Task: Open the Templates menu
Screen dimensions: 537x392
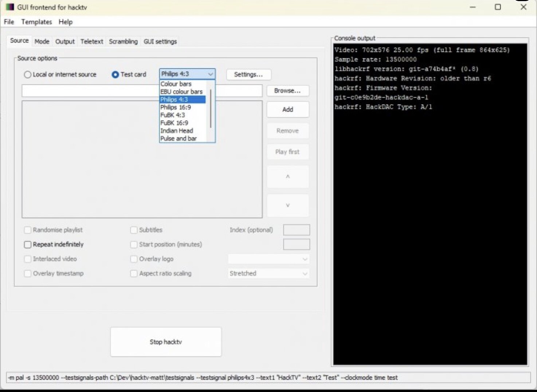Action: tap(36, 22)
